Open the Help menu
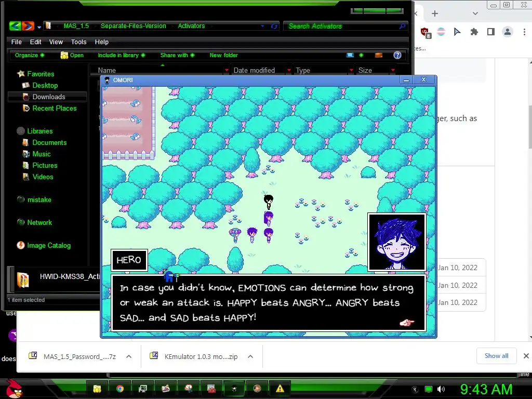The width and height of the screenshot is (532, 399). click(101, 42)
